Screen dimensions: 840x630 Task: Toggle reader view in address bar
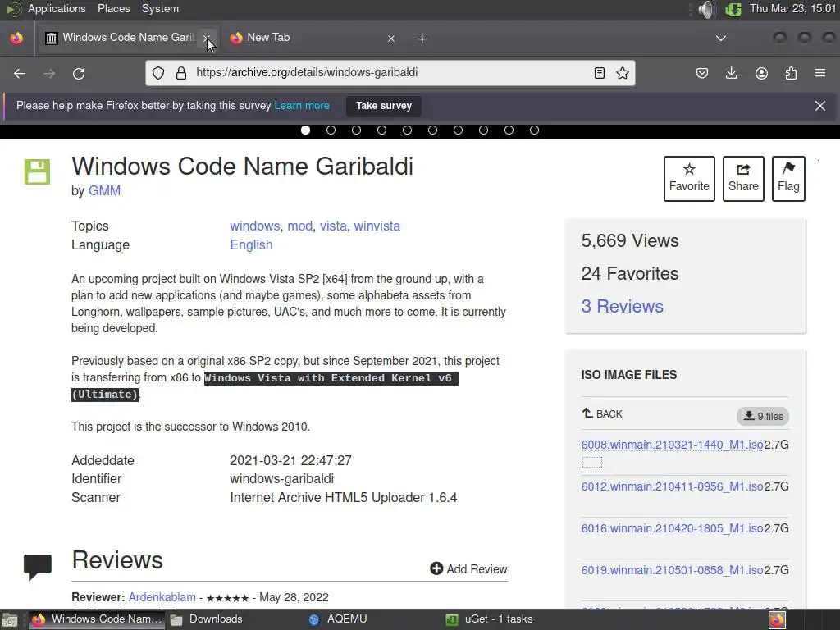point(600,73)
